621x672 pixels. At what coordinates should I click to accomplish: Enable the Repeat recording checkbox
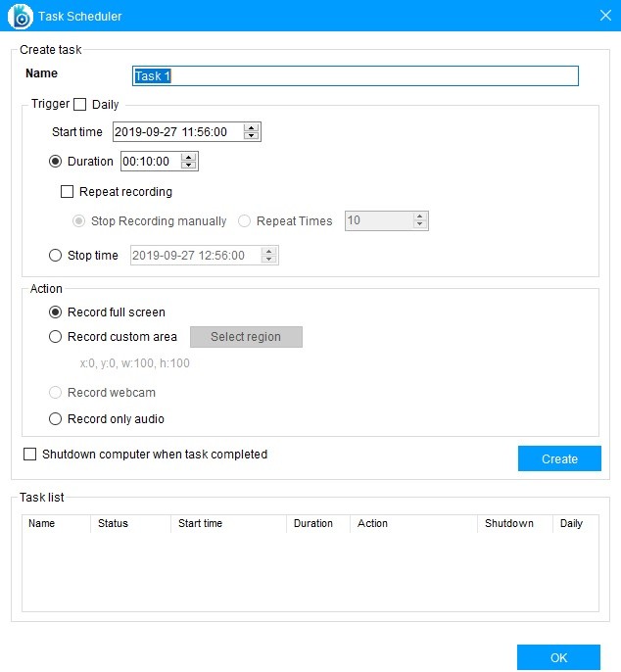pos(68,192)
